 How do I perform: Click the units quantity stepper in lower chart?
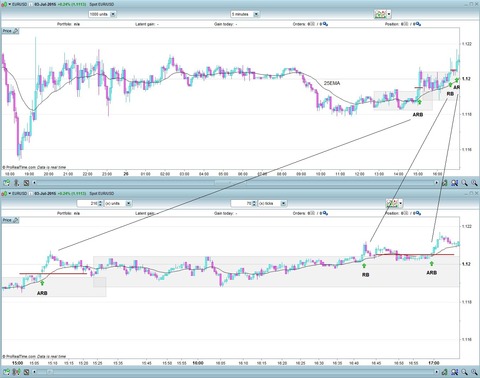point(100,203)
